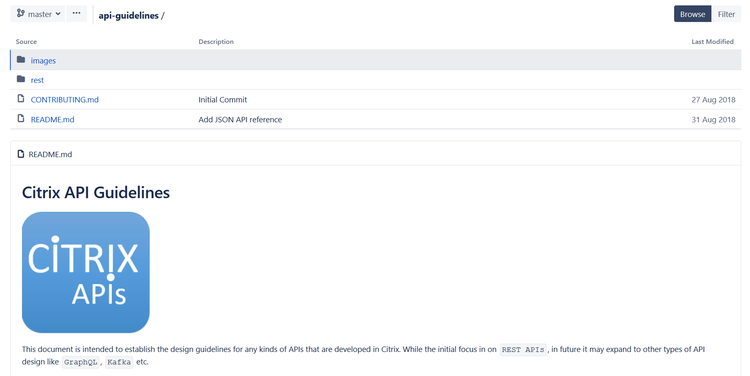750x376 pixels.
Task: Select the Browse view button
Action: 692,14
